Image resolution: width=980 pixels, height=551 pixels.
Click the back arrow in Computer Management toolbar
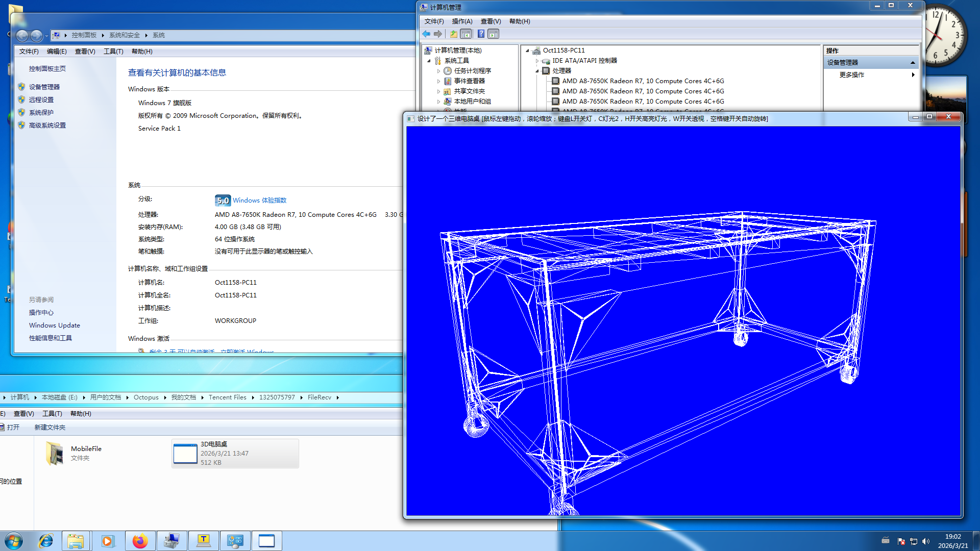pos(426,34)
